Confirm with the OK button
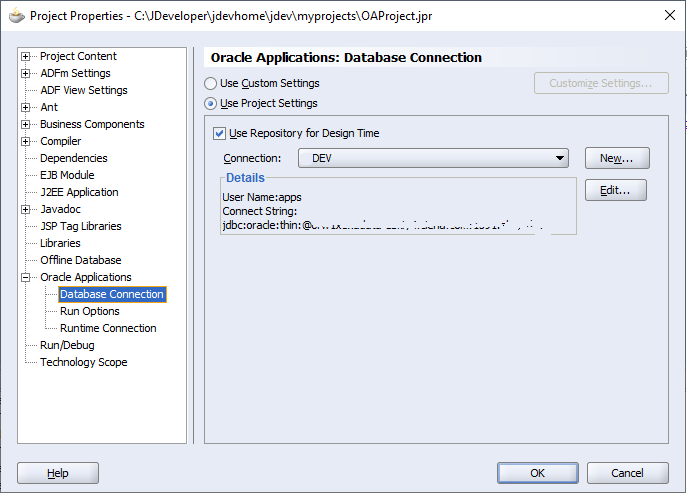Image resolution: width=687 pixels, height=493 pixels. tap(538, 473)
